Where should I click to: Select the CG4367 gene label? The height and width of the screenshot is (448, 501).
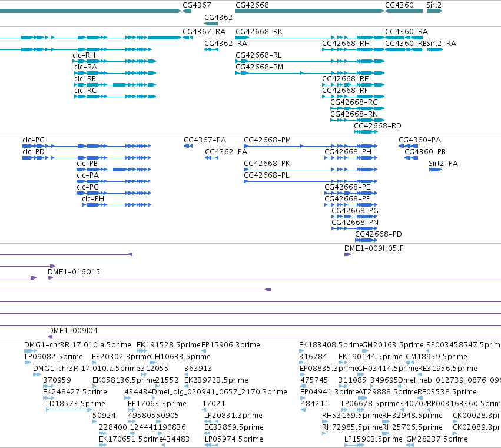click(x=197, y=5)
